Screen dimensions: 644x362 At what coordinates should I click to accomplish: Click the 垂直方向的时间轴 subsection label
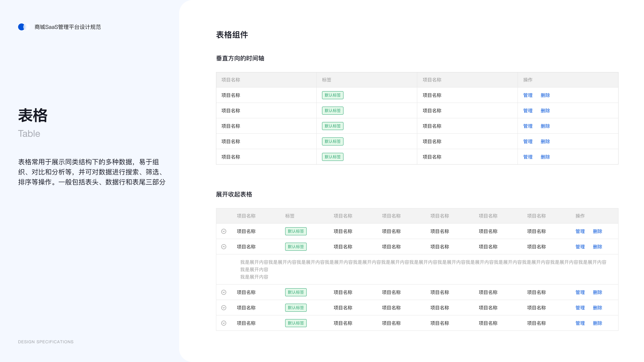(x=240, y=58)
